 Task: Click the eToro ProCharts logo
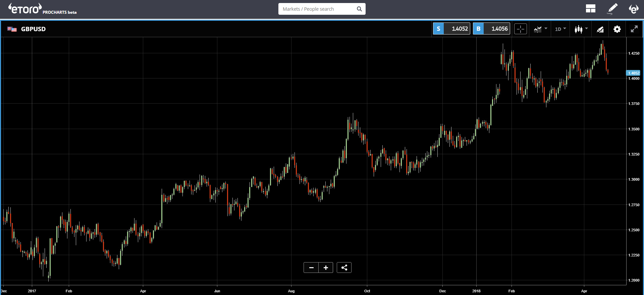(42, 9)
